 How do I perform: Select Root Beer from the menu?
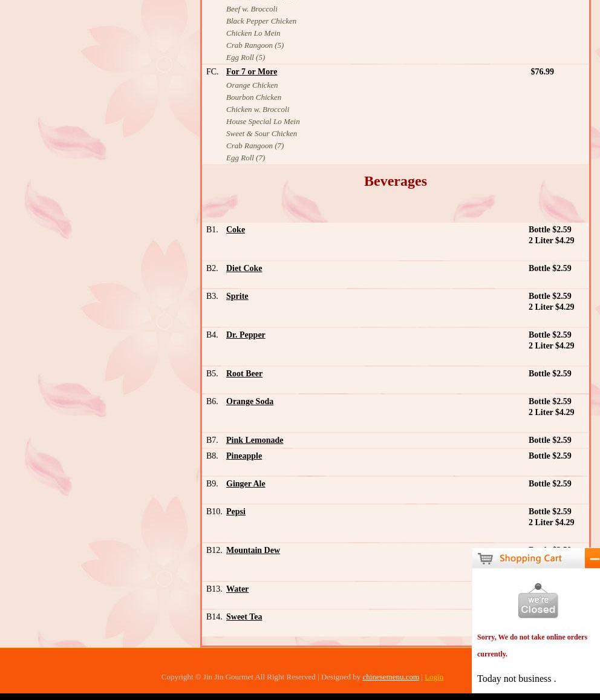point(244,374)
